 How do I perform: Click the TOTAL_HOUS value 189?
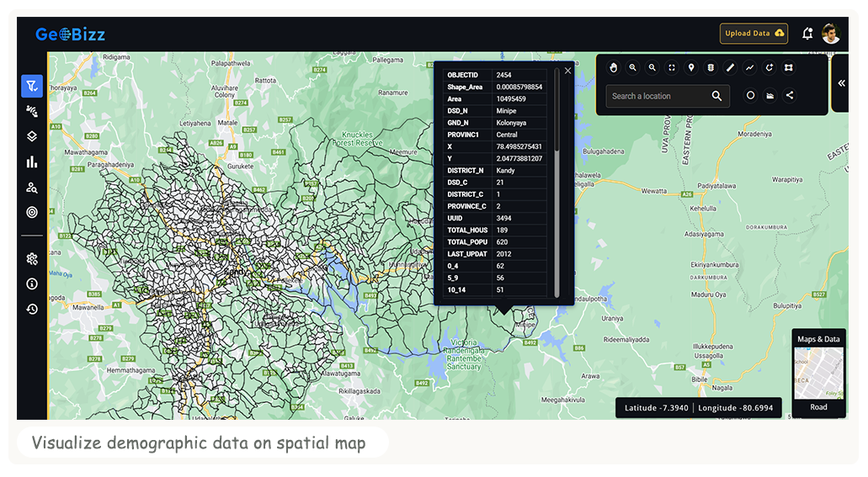pyautogui.click(x=502, y=231)
